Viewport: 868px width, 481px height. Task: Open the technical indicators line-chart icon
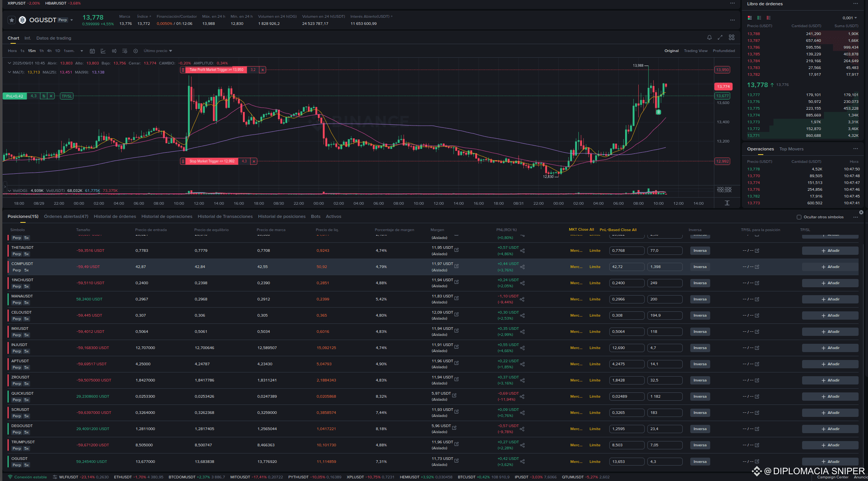click(103, 51)
